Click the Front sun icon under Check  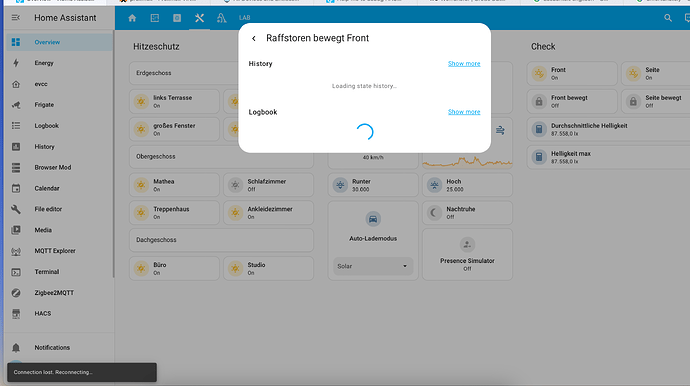[x=539, y=74]
